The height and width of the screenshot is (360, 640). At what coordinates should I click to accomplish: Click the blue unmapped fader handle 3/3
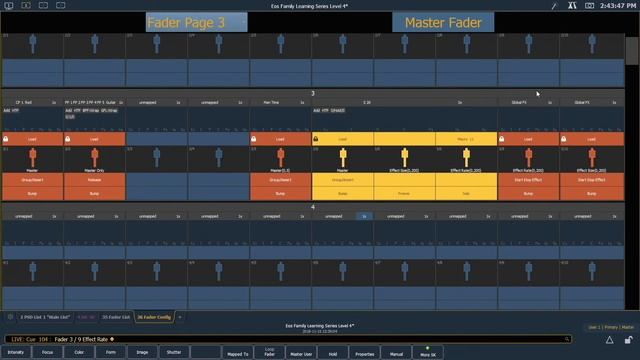click(157, 158)
